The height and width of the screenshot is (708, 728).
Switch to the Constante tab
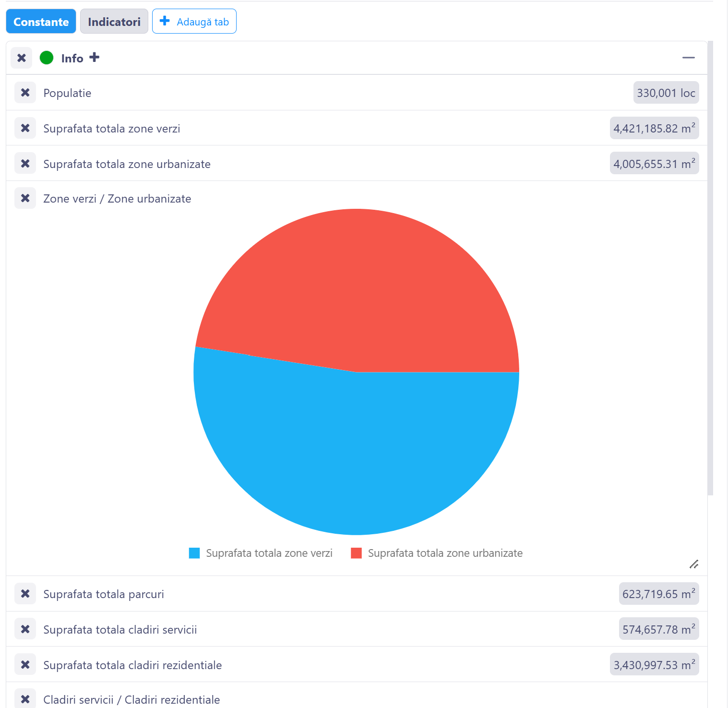pos(41,22)
